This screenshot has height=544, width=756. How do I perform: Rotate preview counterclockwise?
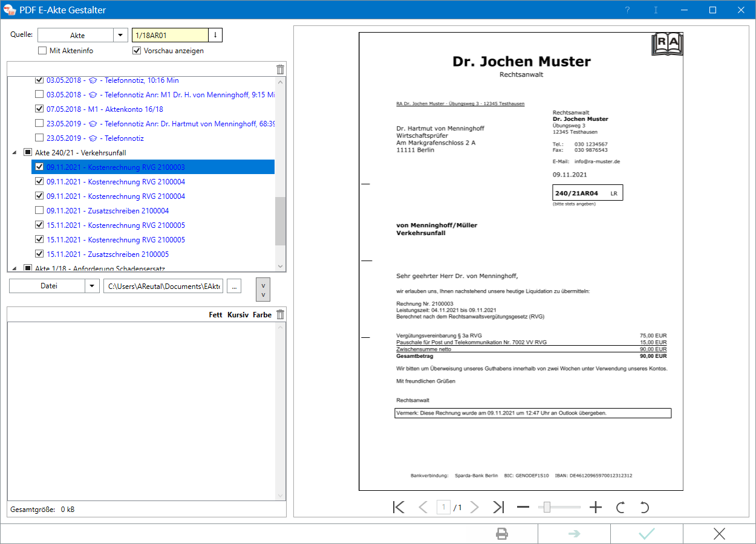(644, 507)
